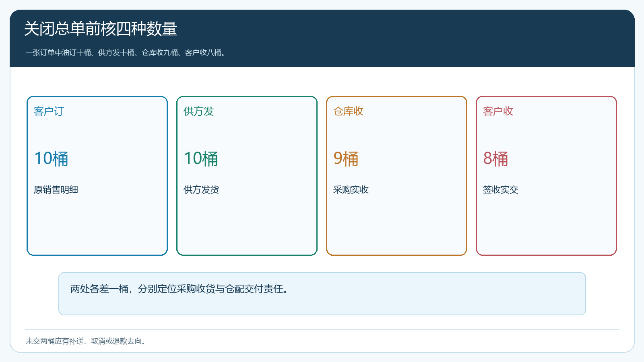The width and height of the screenshot is (644, 362).
Task: Click the 8桶 value
Action: 495,158
